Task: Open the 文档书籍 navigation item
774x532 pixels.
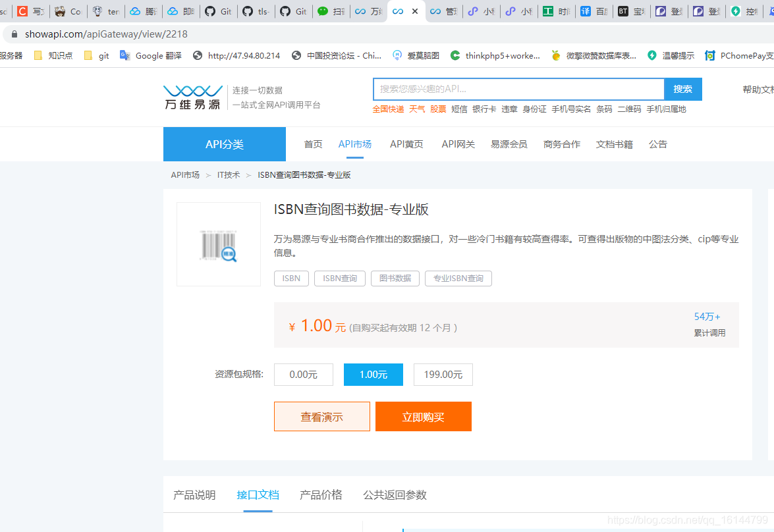Action: [x=615, y=144]
